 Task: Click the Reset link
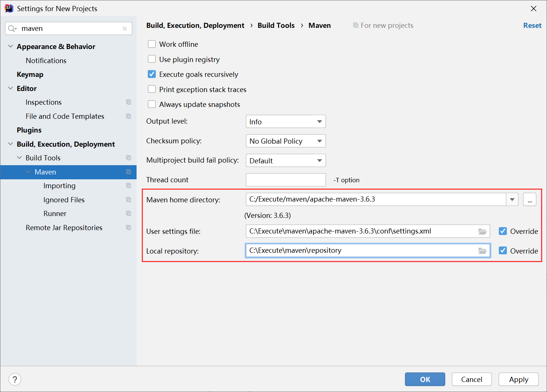[532, 25]
